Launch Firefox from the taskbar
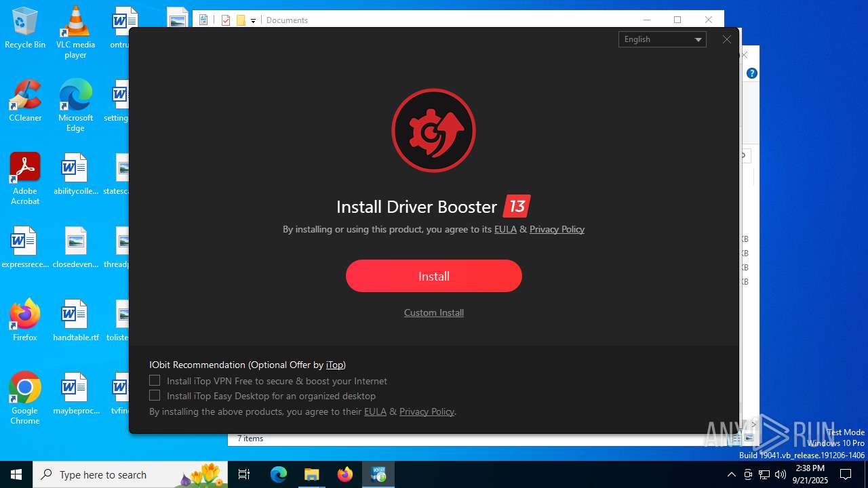The width and height of the screenshot is (868, 488). point(345,474)
